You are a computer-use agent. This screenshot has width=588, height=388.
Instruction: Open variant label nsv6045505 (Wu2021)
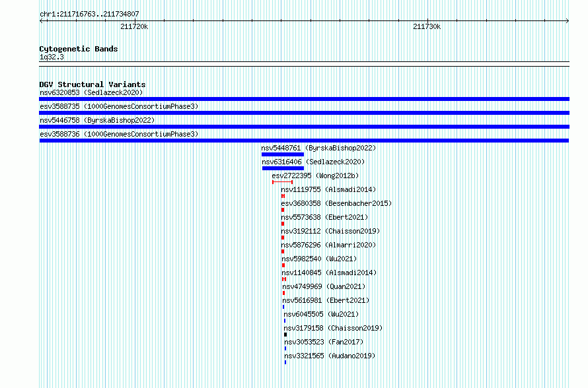[321, 314]
